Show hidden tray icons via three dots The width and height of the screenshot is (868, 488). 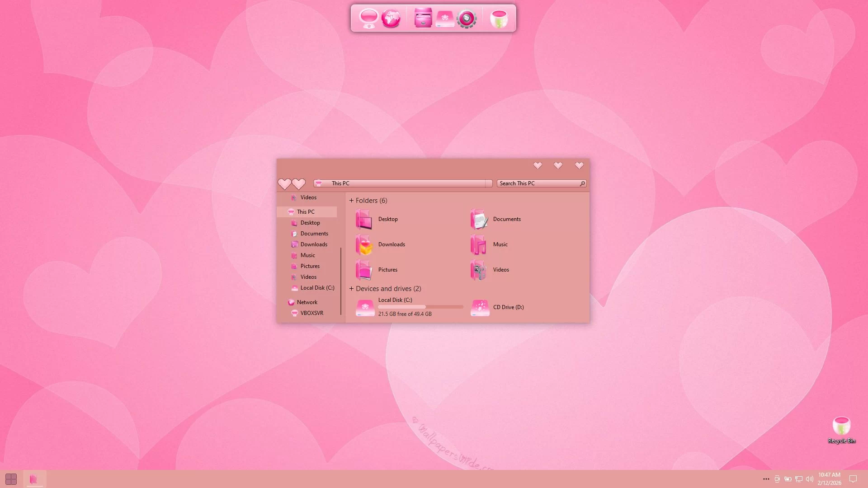[x=766, y=479]
